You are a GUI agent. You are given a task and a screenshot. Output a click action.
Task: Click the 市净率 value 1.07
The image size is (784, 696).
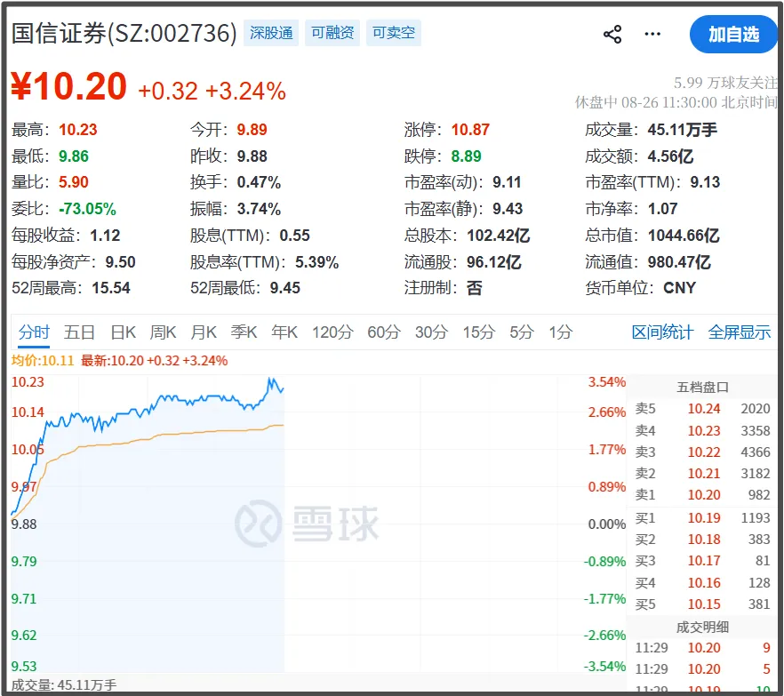[x=662, y=209]
